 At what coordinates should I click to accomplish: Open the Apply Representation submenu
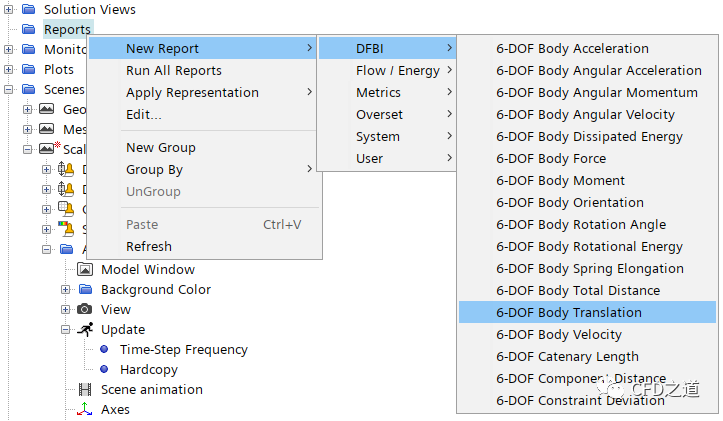(202, 92)
